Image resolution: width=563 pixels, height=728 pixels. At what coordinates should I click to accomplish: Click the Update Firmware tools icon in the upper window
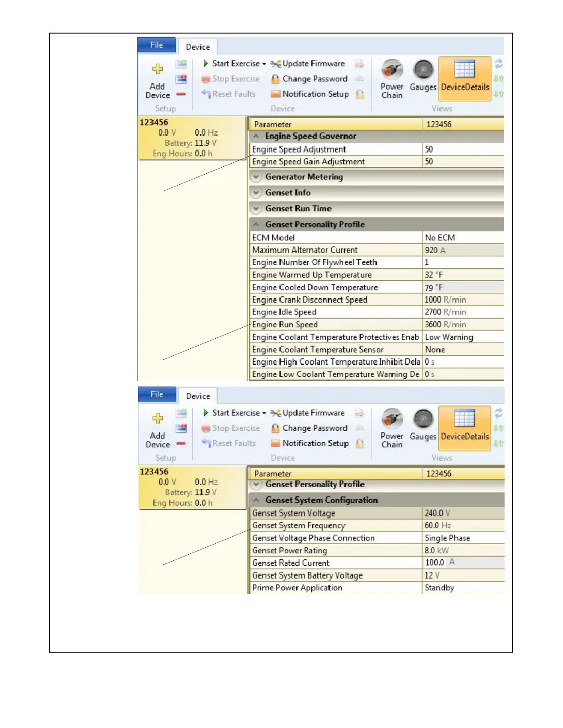276,64
